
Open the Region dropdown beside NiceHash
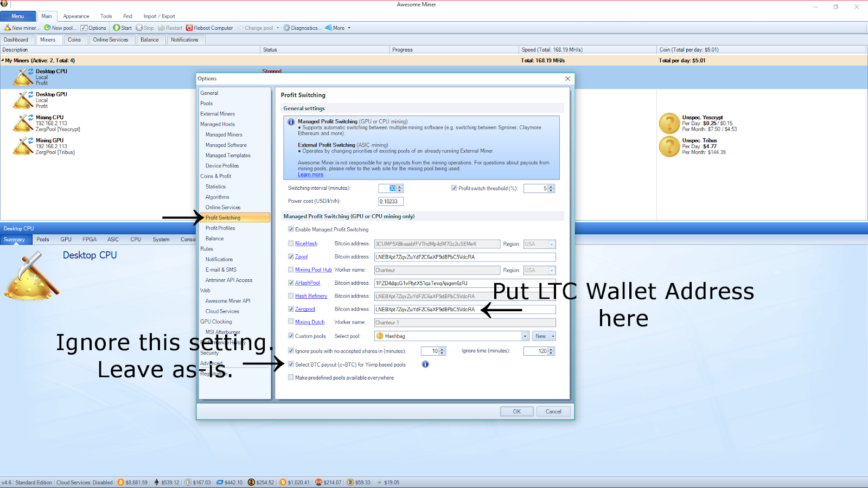tap(552, 243)
